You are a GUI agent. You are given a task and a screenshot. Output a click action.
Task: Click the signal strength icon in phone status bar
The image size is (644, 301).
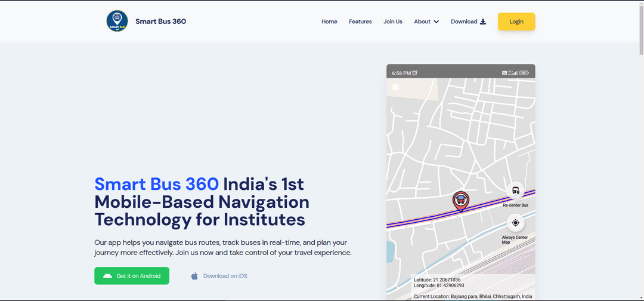coord(513,73)
